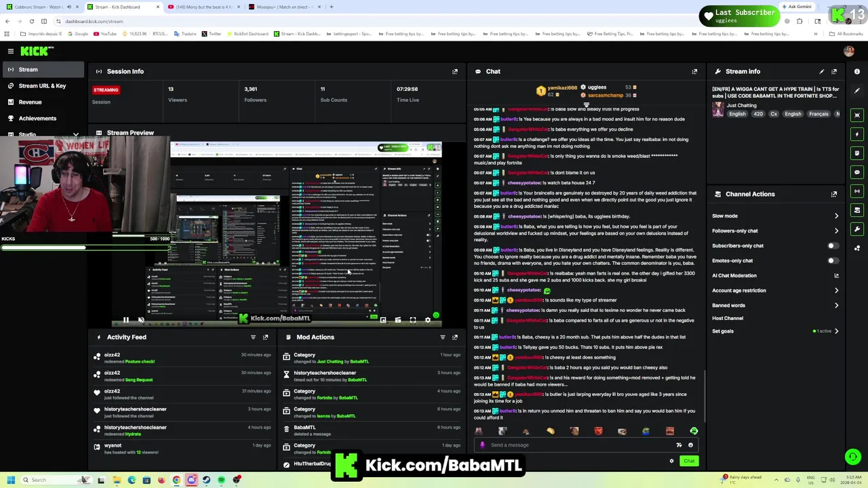Open Stream URL & Key page

42,86
